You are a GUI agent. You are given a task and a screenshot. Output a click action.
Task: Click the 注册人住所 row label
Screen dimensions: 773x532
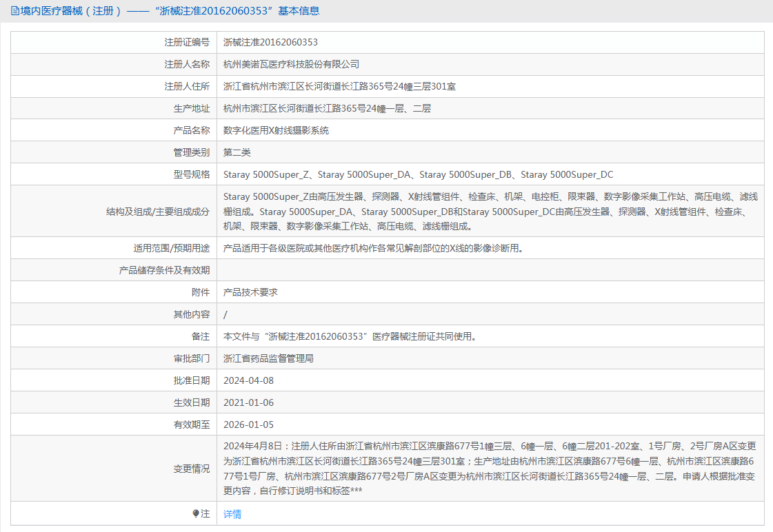click(187, 87)
